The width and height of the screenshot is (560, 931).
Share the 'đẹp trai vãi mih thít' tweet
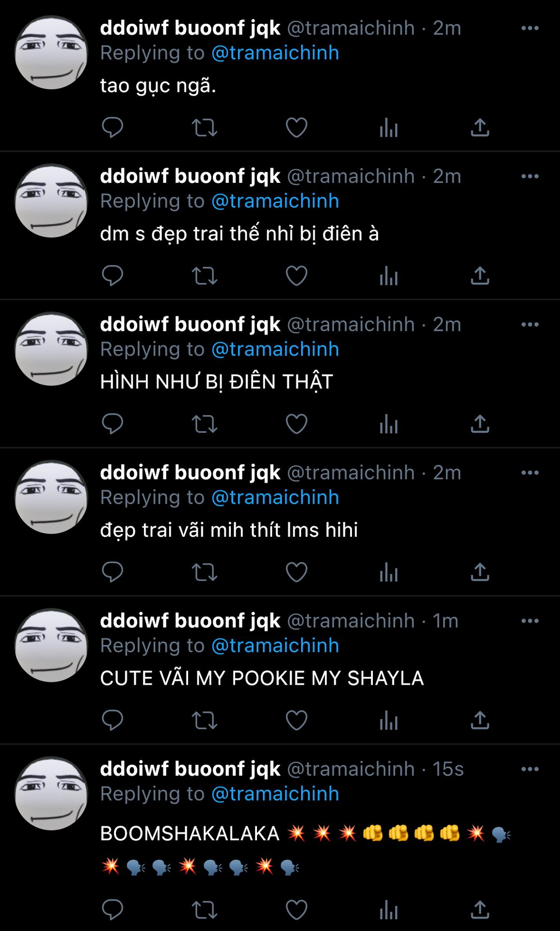click(480, 572)
